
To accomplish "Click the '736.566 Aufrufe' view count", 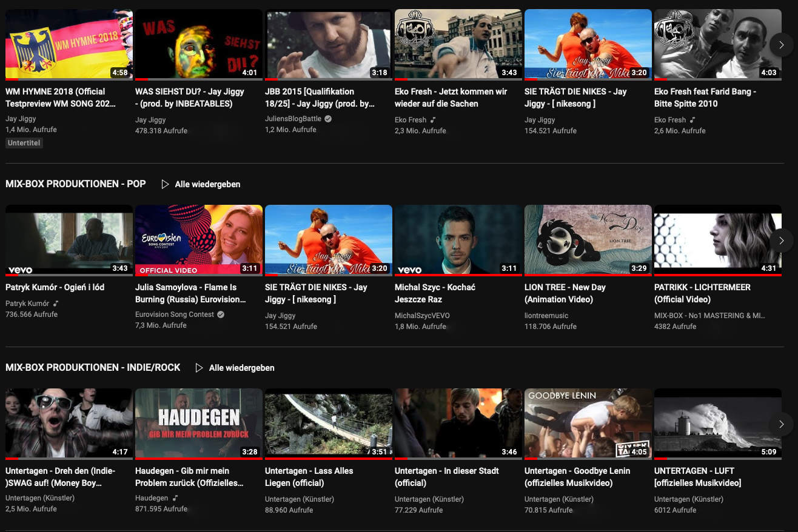I will tap(32, 314).
